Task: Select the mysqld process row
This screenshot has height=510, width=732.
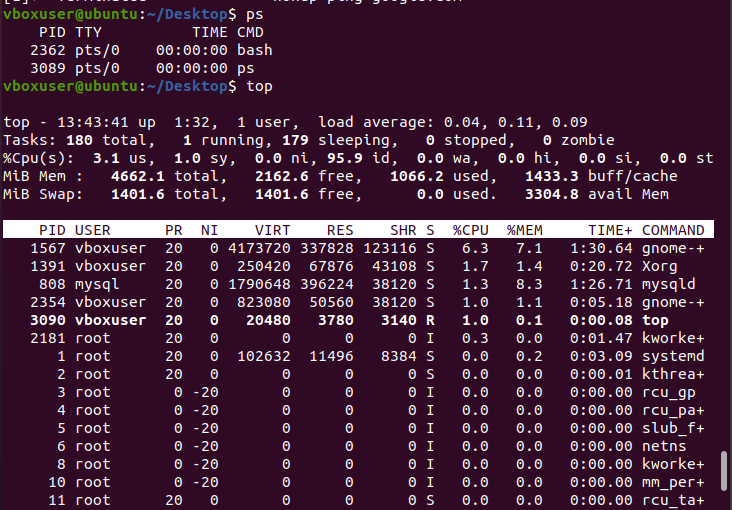Action: [358, 284]
